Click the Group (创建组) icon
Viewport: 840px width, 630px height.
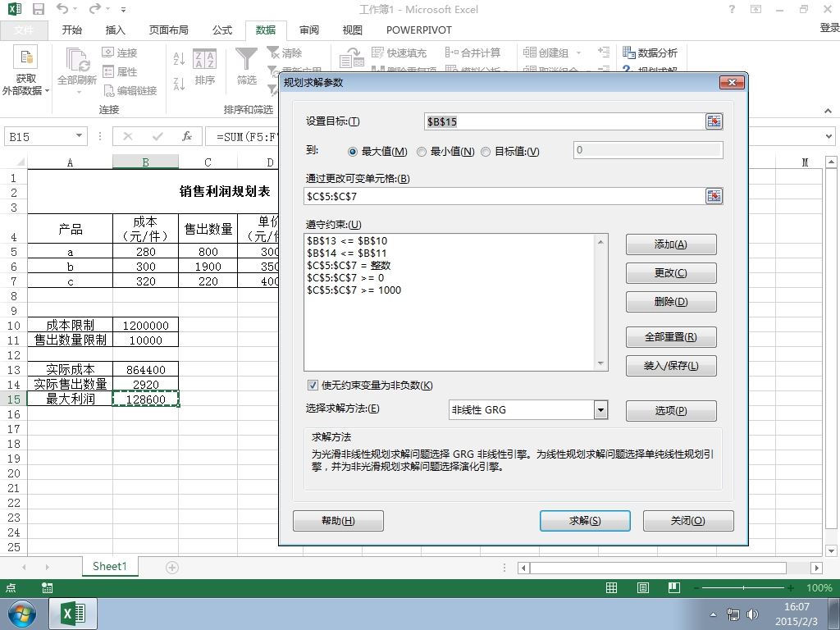coord(530,52)
